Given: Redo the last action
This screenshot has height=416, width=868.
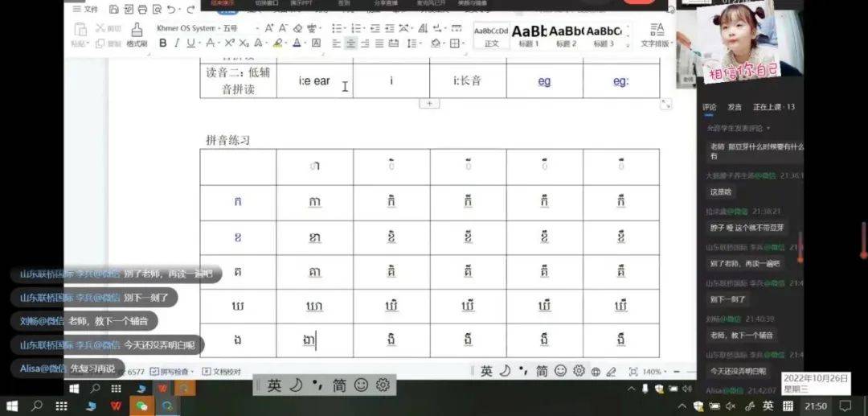Looking at the screenshot, I should (190, 9).
